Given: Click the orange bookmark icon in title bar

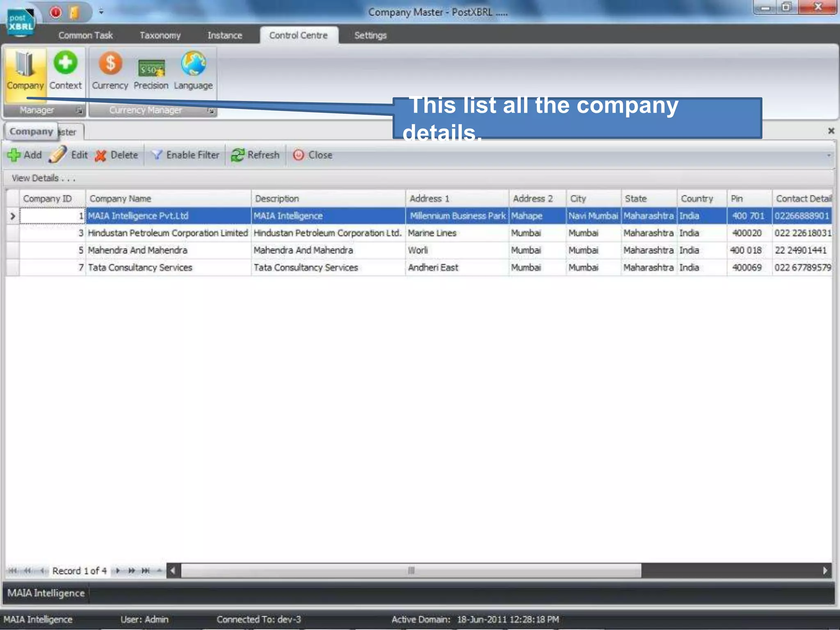Looking at the screenshot, I should coord(75,13).
